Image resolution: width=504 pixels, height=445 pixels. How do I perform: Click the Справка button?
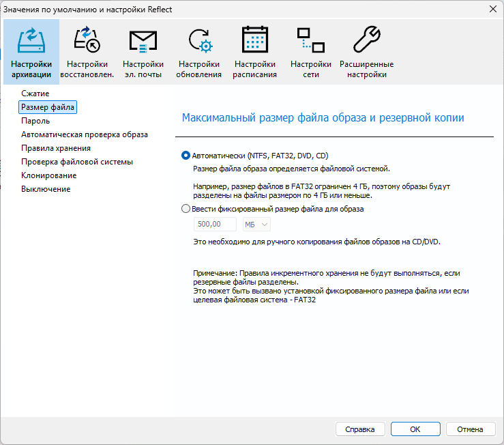[360, 429]
